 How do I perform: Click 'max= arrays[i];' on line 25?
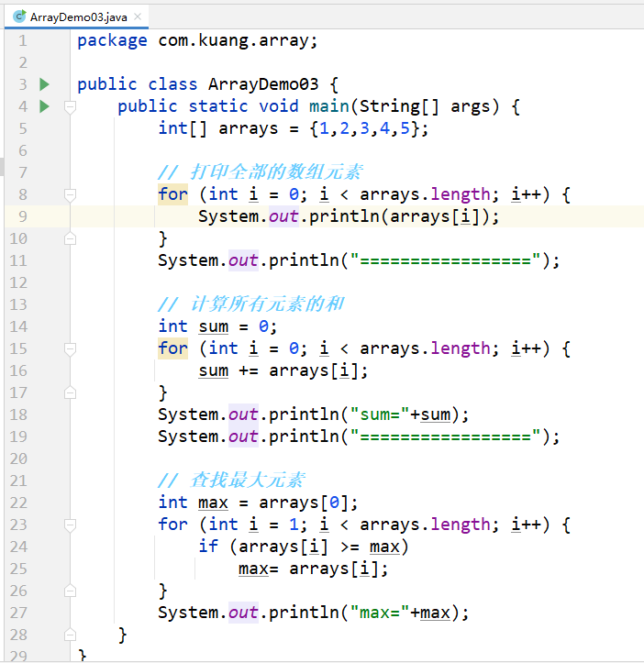point(313,569)
